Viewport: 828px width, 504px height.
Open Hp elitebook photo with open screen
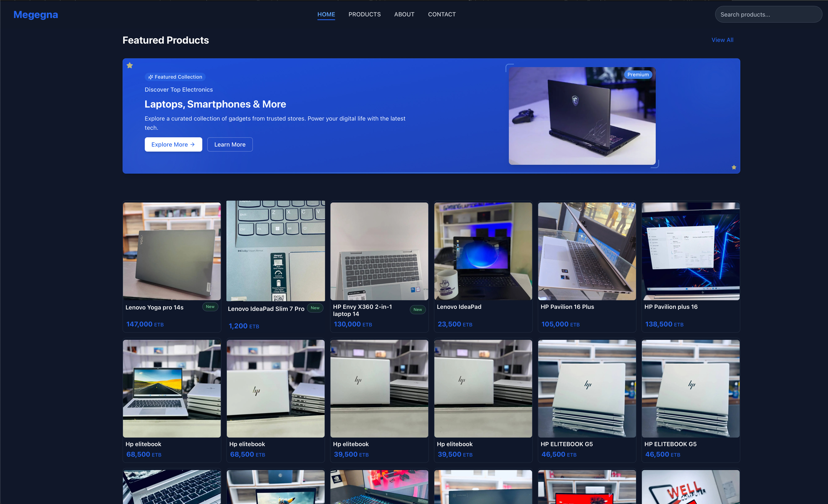pos(172,388)
